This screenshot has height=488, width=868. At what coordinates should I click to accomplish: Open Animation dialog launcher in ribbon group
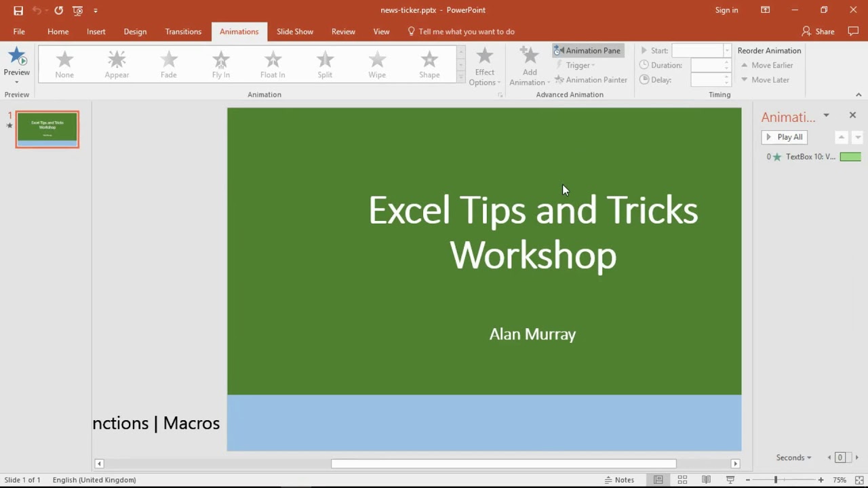pos(500,95)
